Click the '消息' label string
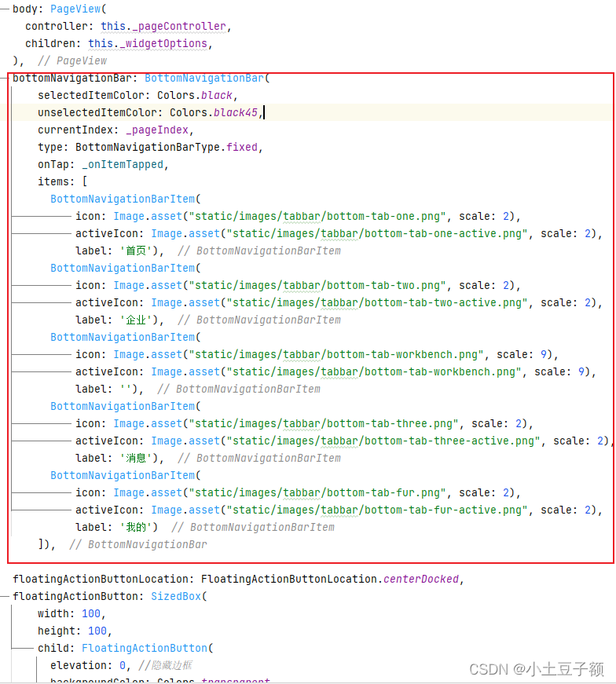The height and width of the screenshot is (684, 616). pyautogui.click(x=136, y=458)
